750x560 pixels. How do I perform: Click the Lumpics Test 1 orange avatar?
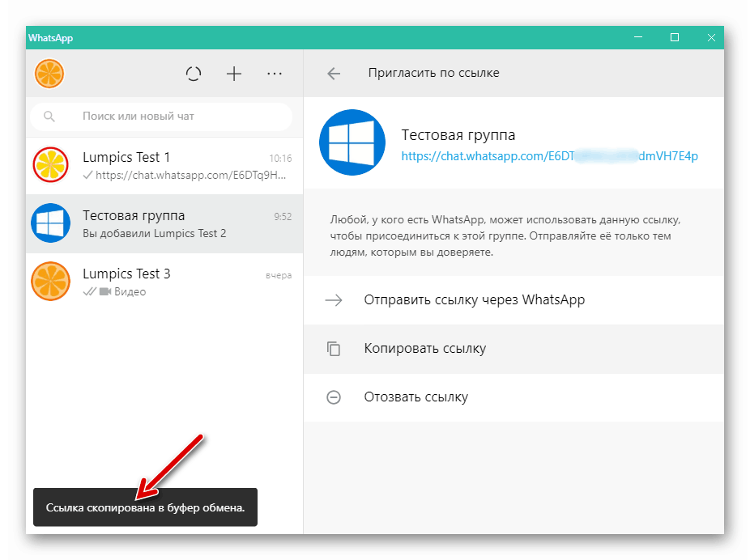pyautogui.click(x=50, y=164)
